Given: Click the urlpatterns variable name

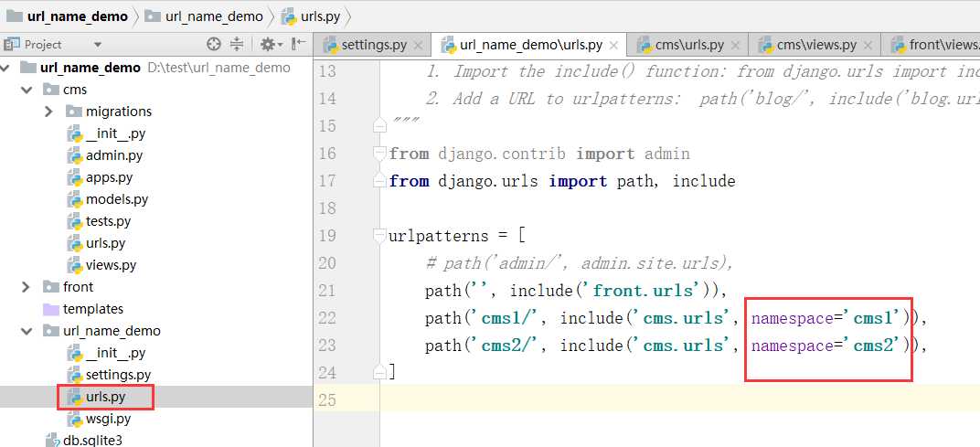Looking at the screenshot, I should pos(438,237).
